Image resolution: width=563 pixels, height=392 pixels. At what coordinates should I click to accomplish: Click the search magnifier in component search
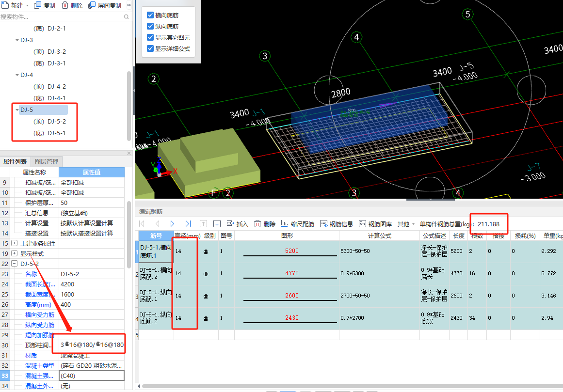(x=127, y=17)
